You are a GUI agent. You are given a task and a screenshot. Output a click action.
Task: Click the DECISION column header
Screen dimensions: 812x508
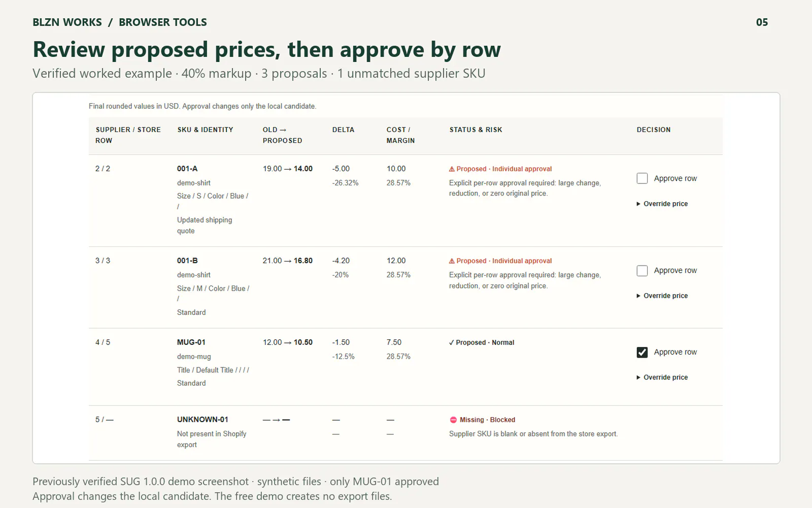pyautogui.click(x=654, y=130)
